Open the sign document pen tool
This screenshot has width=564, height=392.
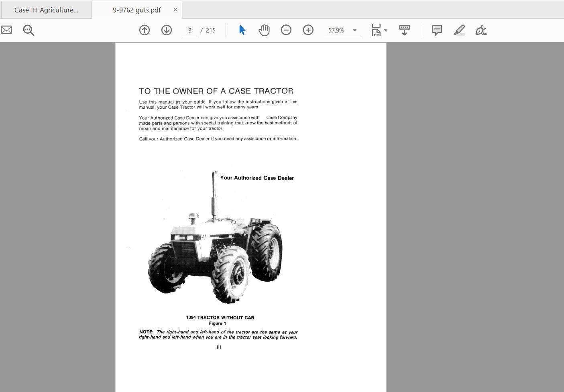point(481,30)
